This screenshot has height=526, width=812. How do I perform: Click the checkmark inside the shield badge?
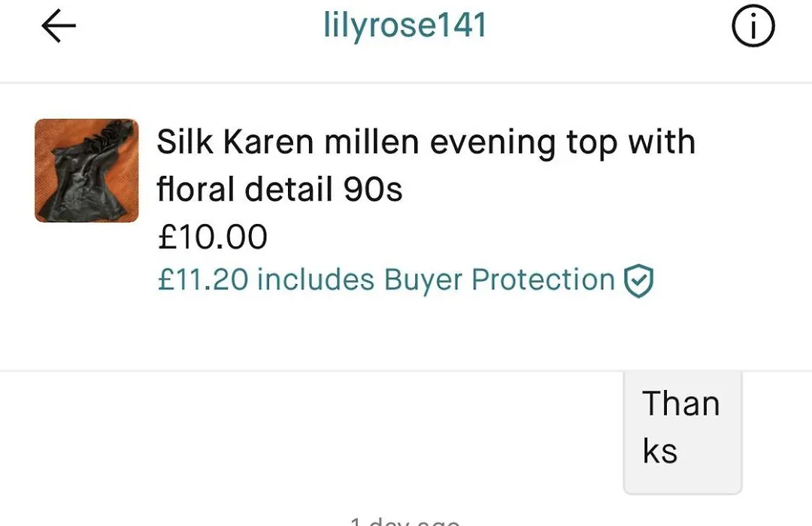[x=639, y=280]
